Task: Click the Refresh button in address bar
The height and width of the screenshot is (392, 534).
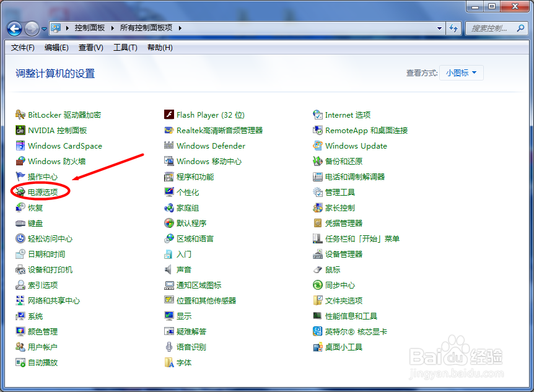Action: [453, 28]
